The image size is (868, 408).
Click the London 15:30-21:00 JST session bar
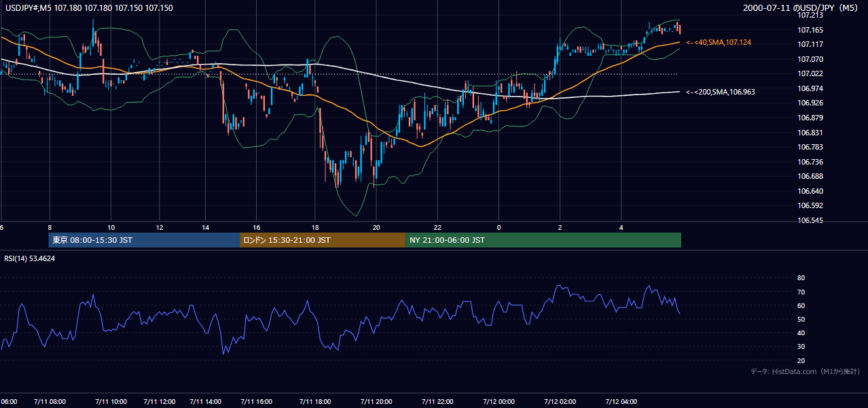(x=323, y=240)
